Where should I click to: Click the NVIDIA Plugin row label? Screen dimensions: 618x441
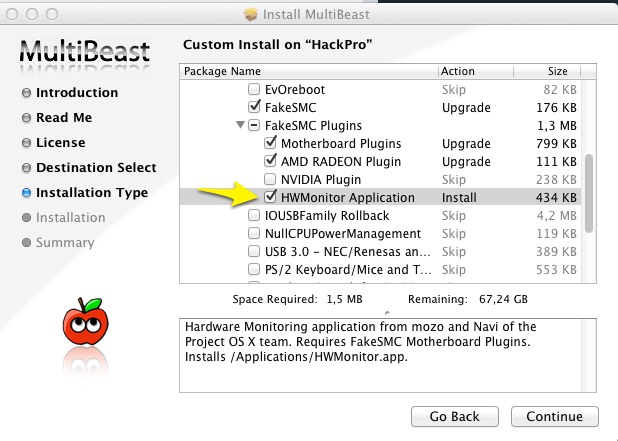(x=321, y=180)
